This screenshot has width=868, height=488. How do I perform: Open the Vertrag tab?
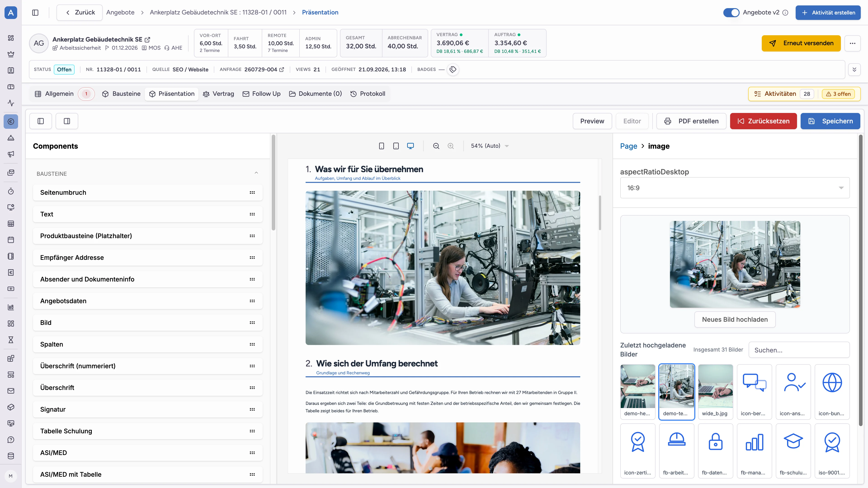point(218,94)
